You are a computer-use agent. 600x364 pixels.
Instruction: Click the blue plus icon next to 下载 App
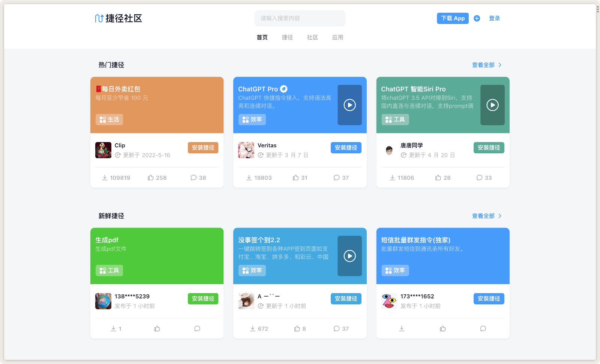click(x=477, y=18)
